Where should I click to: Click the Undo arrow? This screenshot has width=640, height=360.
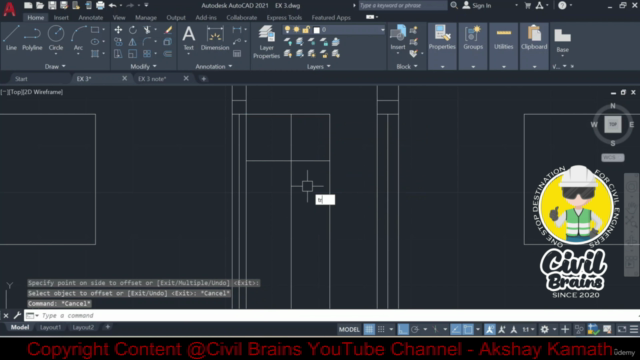112,5
